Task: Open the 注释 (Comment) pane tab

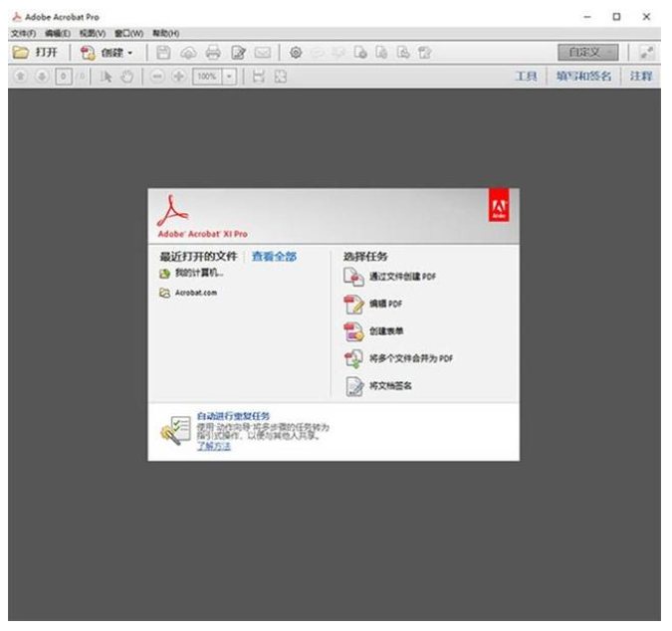Action: point(641,77)
